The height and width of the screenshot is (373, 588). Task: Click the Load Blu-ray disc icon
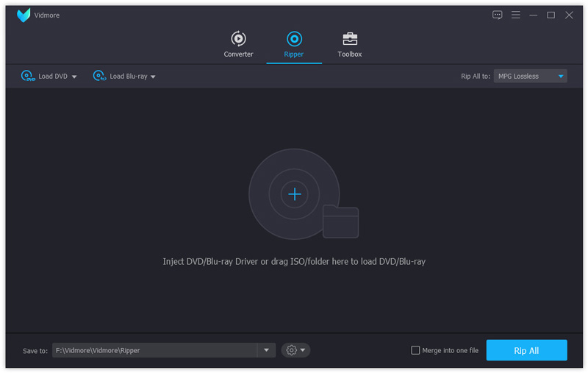(99, 76)
